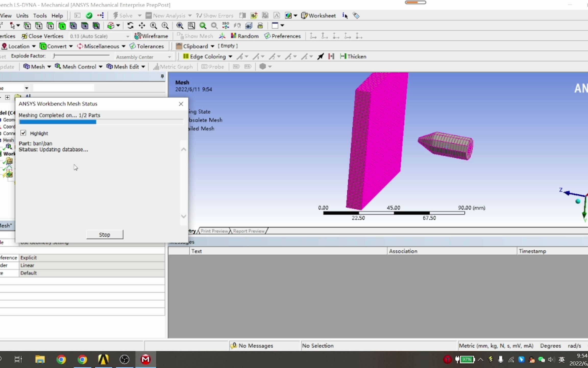Expand the Assembly Center combo box
Image resolution: width=588 pixels, height=368 pixels.
point(169,57)
